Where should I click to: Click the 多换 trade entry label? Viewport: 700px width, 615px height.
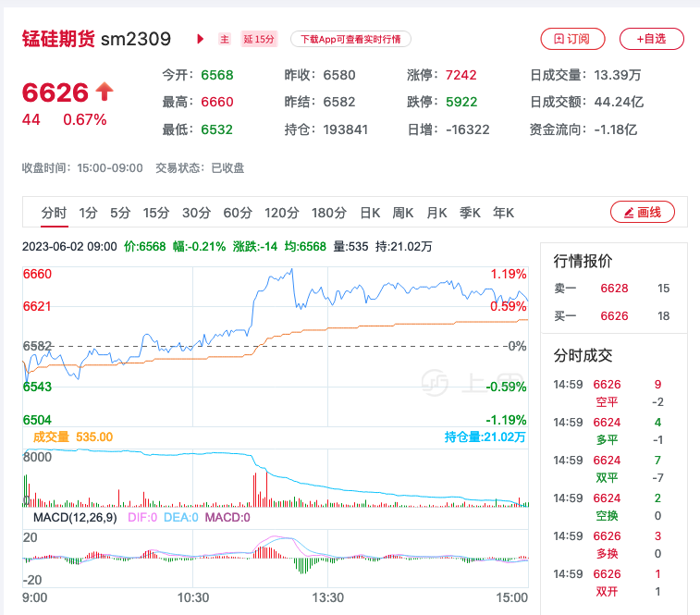tap(608, 554)
